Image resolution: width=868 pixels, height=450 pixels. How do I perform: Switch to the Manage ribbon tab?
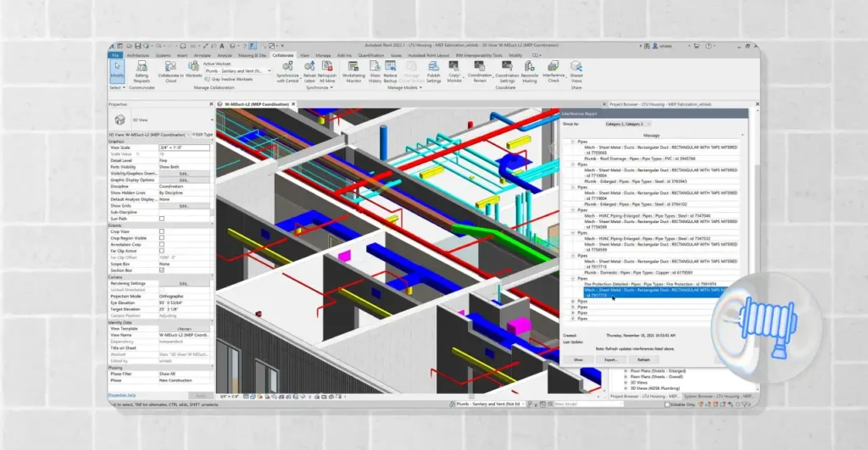pos(323,55)
